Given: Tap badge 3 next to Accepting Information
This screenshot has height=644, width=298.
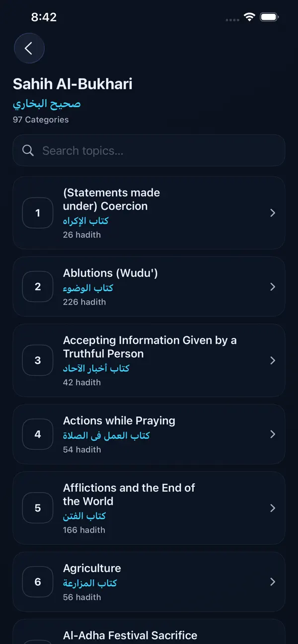Looking at the screenshot, I should (x=37, y=361).
